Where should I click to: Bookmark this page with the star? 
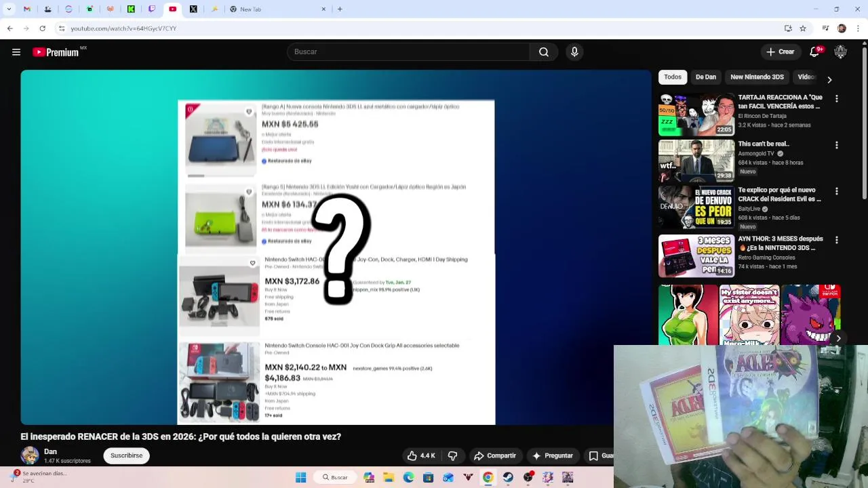click(803, 28)
